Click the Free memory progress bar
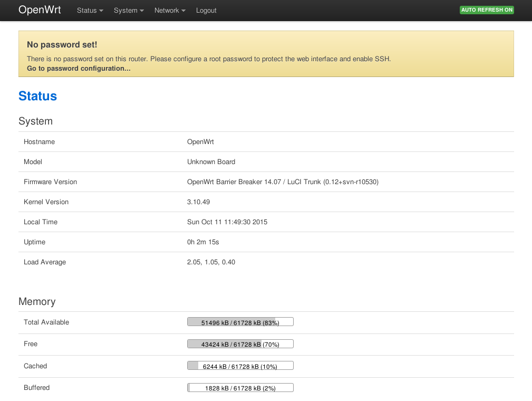The height and width of the screenshot is (401, 532). click(240, 344)
